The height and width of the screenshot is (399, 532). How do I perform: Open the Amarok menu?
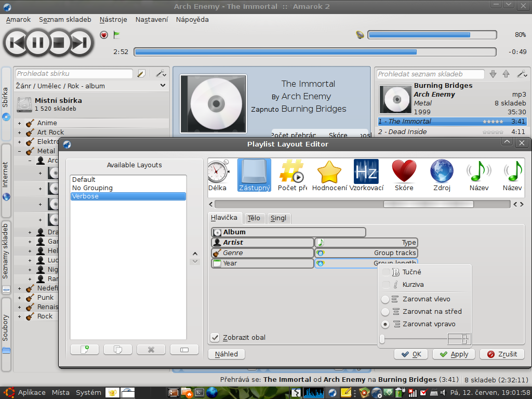pyautogui.click(x=18, y=20)
